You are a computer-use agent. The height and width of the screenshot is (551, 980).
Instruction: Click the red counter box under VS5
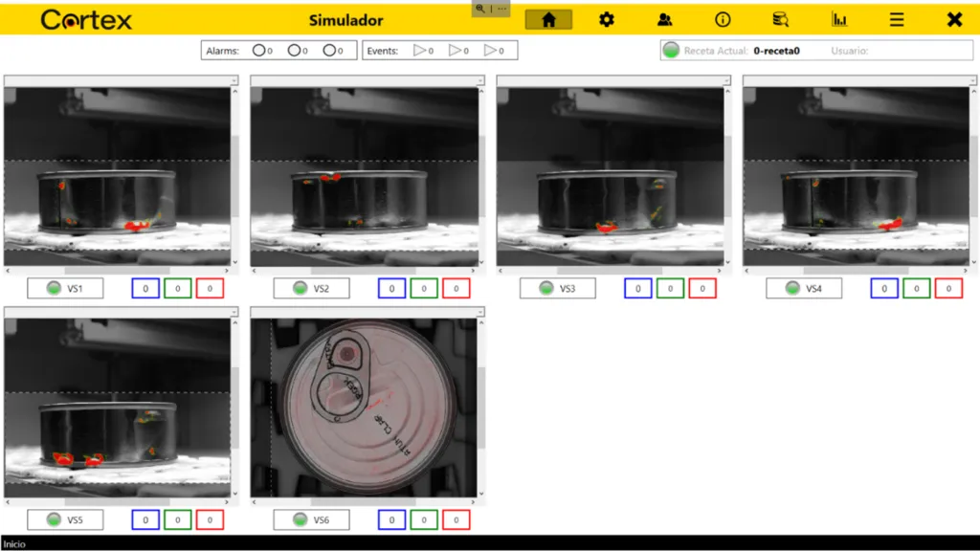tap(210, 519)
